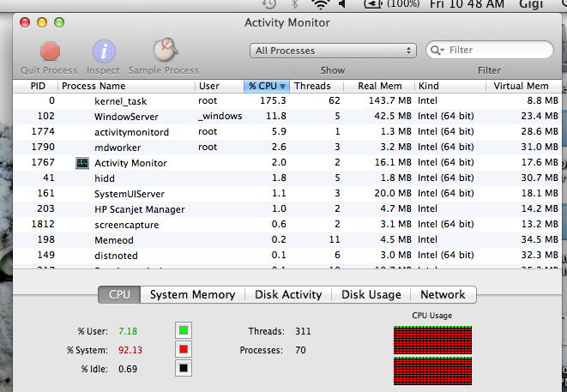
Task: Click the green % User color swatch
Action: click(184, 330)
